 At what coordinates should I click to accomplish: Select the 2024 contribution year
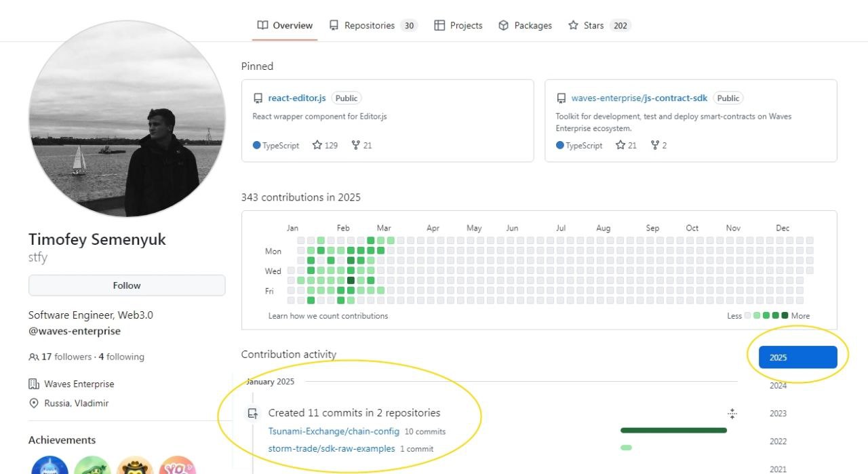pyautogui.click(x=778, y=386)
